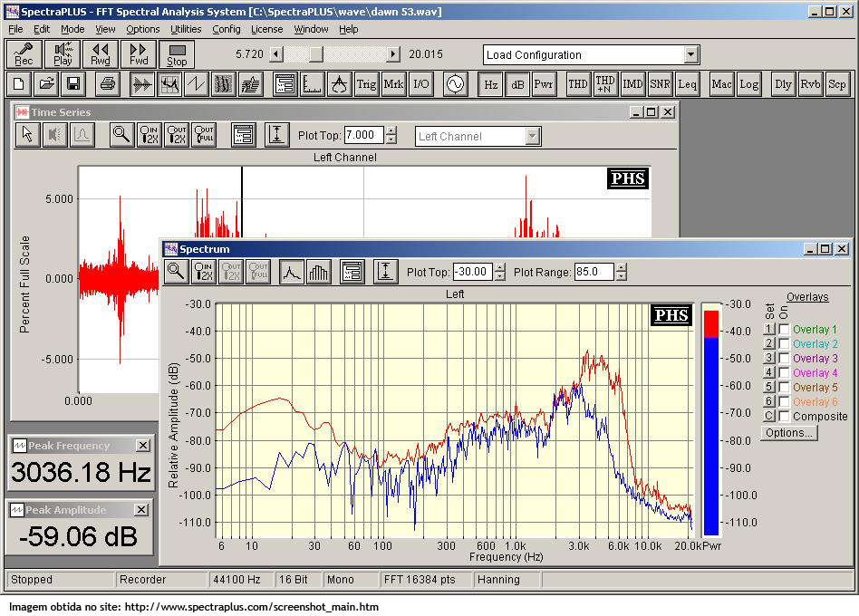Select Spectrum line plot style icon
Viewport: 859px width, 616px height.
291,271
